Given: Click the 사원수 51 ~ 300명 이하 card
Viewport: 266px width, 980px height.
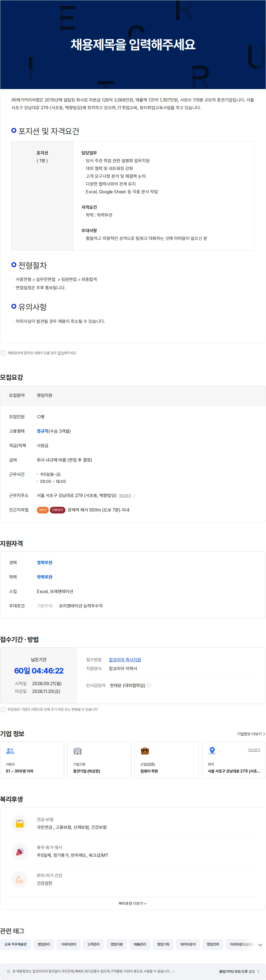Looking at the screenshot, I should point(32,759).
